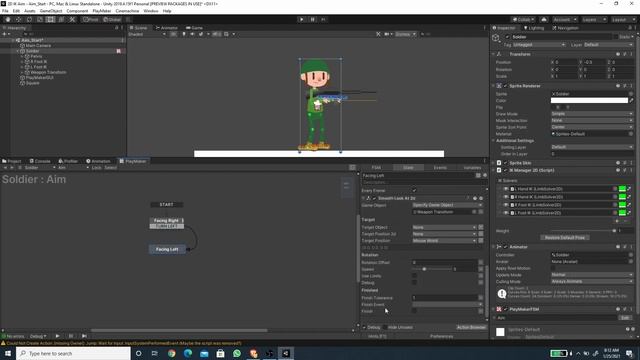Open the Tag Untagged dropdown
The image size is (640, 360).
coord(539,45)
